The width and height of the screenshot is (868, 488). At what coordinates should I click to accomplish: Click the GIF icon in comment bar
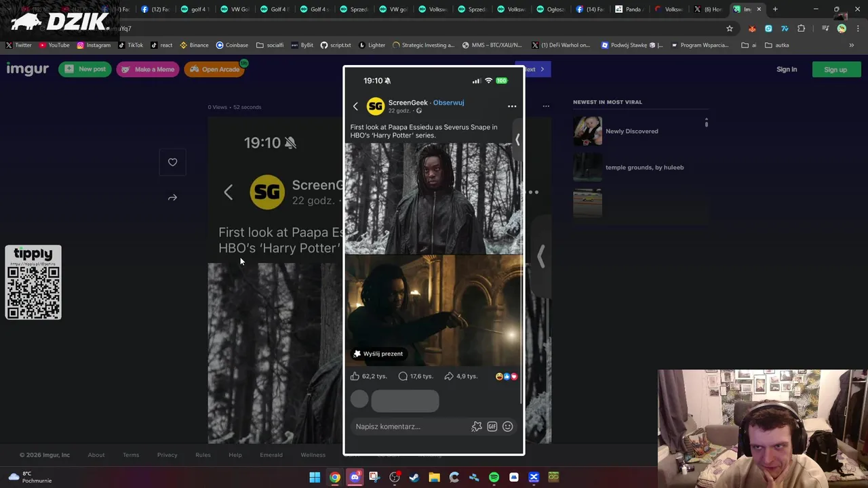[492, 426]
